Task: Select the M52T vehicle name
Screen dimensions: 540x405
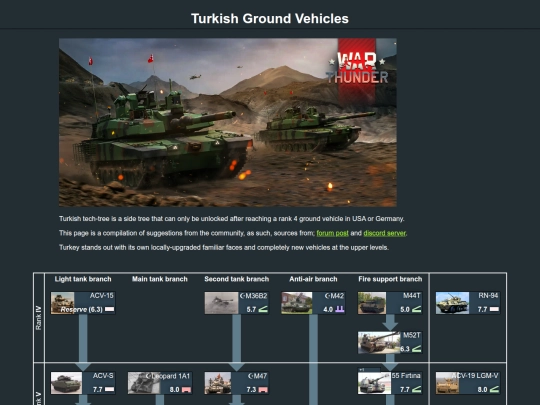Action: [412, 335]
